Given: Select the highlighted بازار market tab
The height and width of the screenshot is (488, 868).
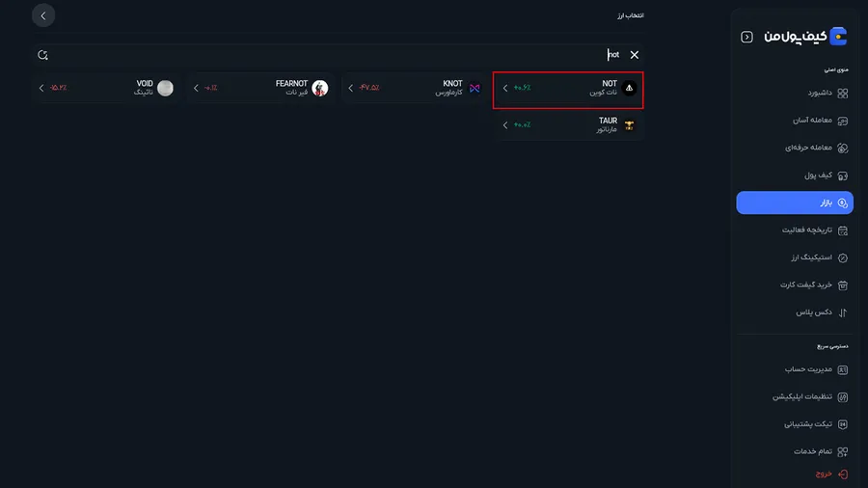Looking at the screenshot, I should [795, 203].
